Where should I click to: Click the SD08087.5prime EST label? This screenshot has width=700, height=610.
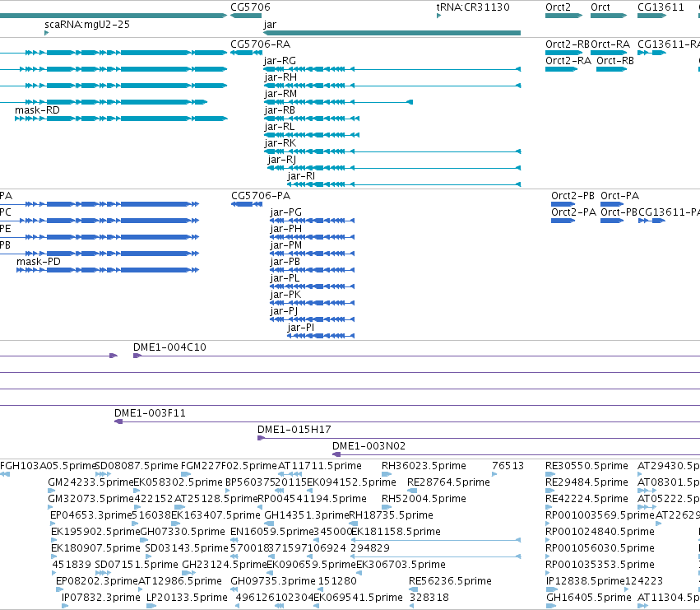click(x=137, y=466)
